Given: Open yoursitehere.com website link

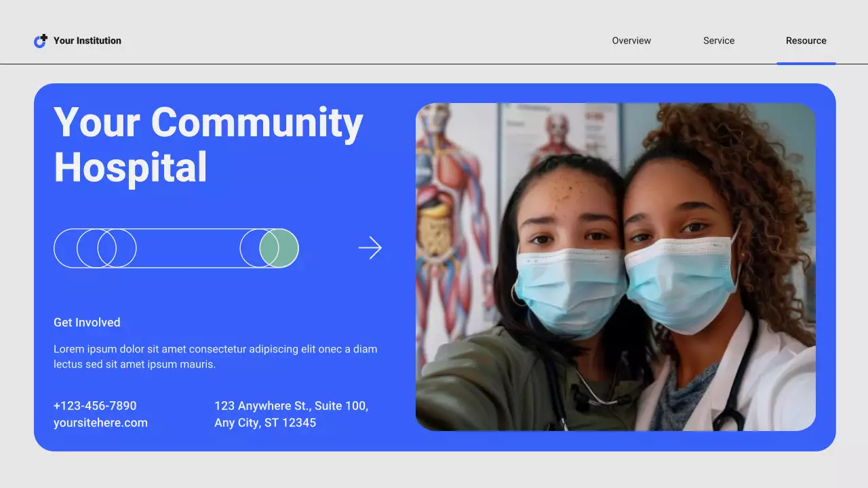Looking at the screenshot, I should click(100, 422).
